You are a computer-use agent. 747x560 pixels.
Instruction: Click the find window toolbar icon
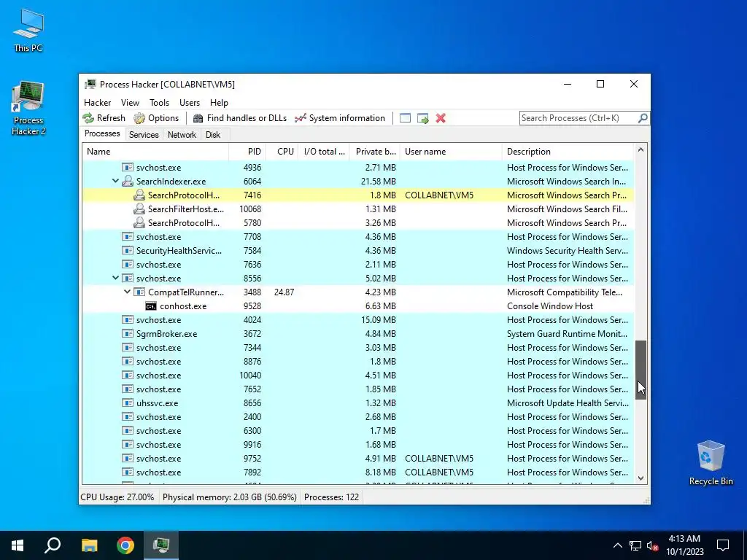pyautogui.click(x=405, y=118)
